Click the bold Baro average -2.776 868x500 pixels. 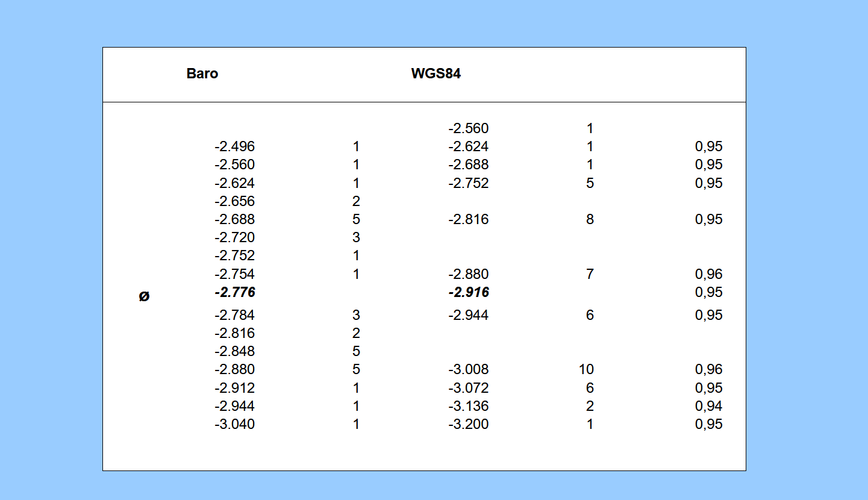[x=234, y=292]
